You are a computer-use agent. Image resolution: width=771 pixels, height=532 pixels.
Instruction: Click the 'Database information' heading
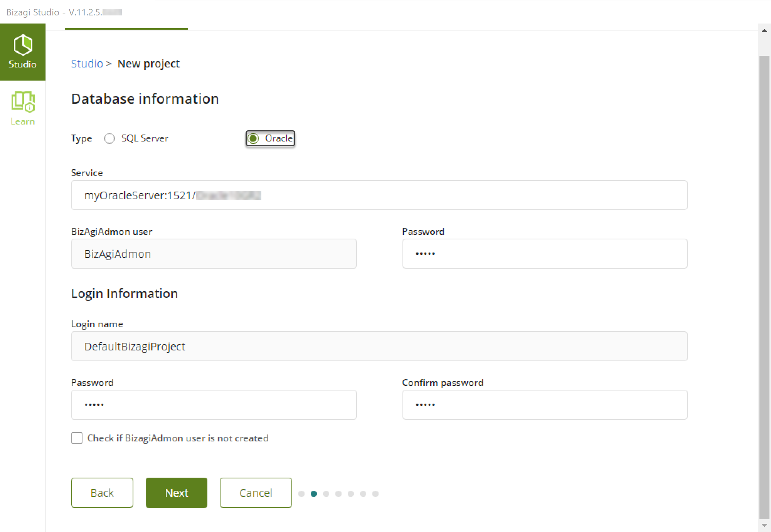tap(145, 99)
